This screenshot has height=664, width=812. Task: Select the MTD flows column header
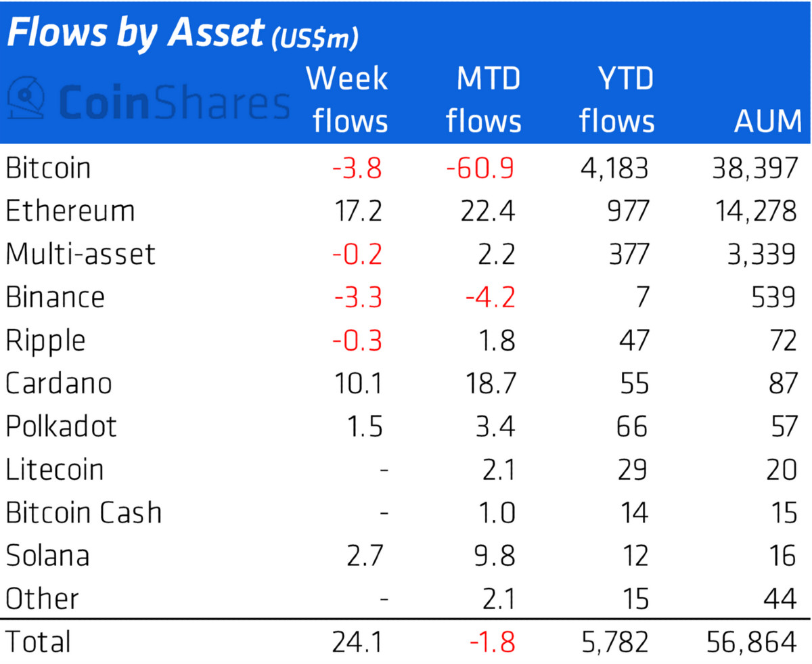coord(483,100)
